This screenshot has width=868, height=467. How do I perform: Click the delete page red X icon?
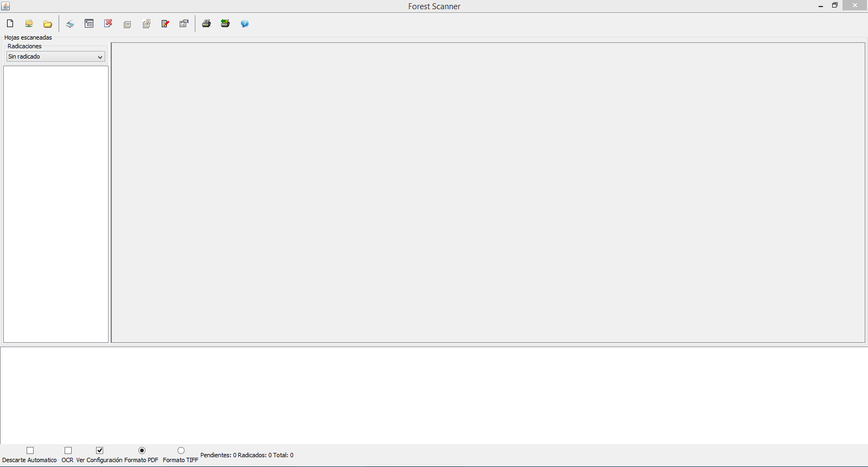coord(108,23)
